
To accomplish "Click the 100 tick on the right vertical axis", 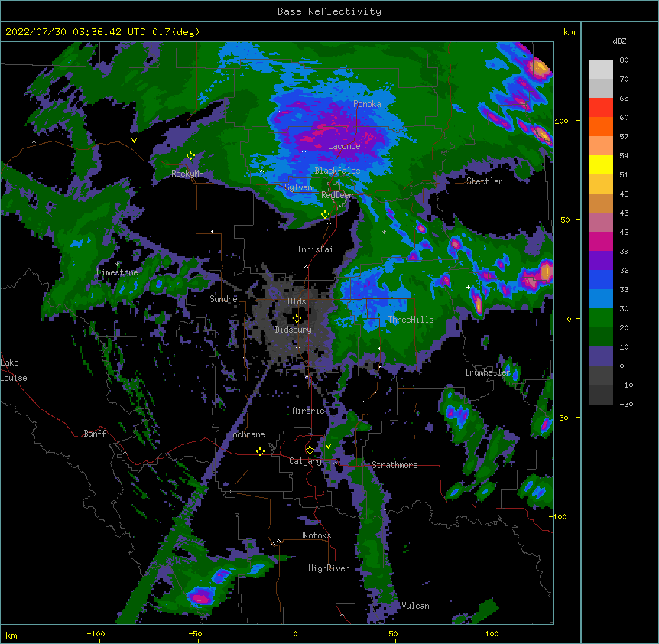I will 561,121.
